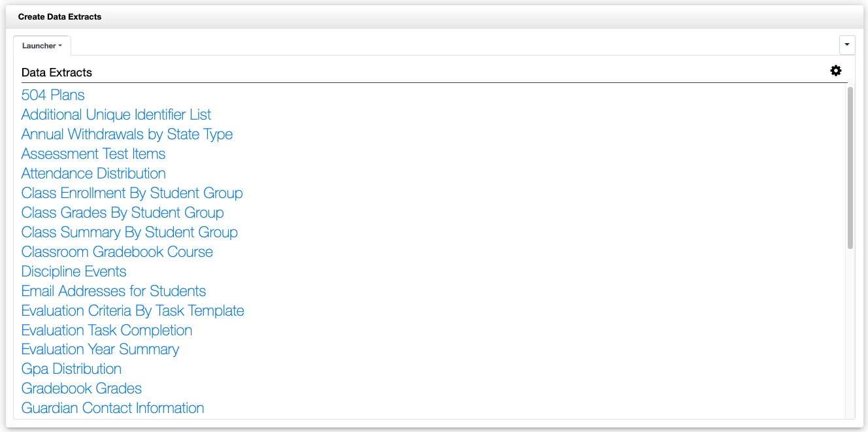Select Additional Unique Identifier List
Image resolution: width=868 pixels, height=432 pixels.
click(116, 115)
